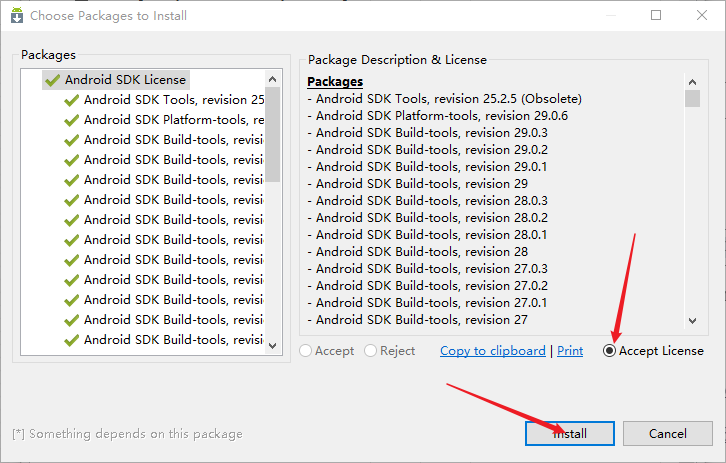Click the Packages list scroll-up arrow
This screenshot has width=726, height=463.
click(273, 79)
